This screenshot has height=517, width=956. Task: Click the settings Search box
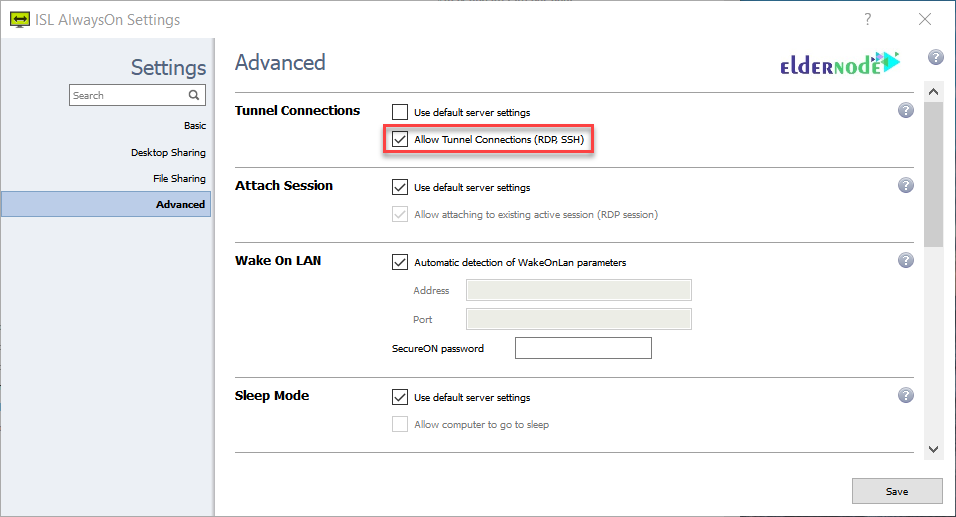click(x=128, y=95)
